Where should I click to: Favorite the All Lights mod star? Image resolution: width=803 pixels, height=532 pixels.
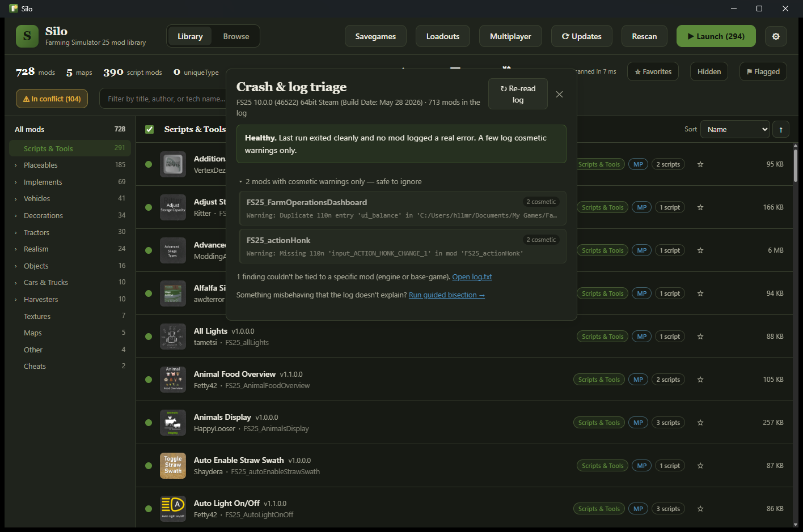pos(700,337)
